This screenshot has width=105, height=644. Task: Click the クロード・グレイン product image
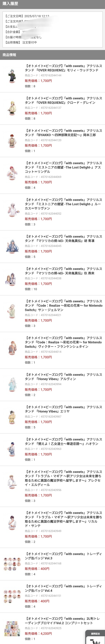[x=12, y=108]
